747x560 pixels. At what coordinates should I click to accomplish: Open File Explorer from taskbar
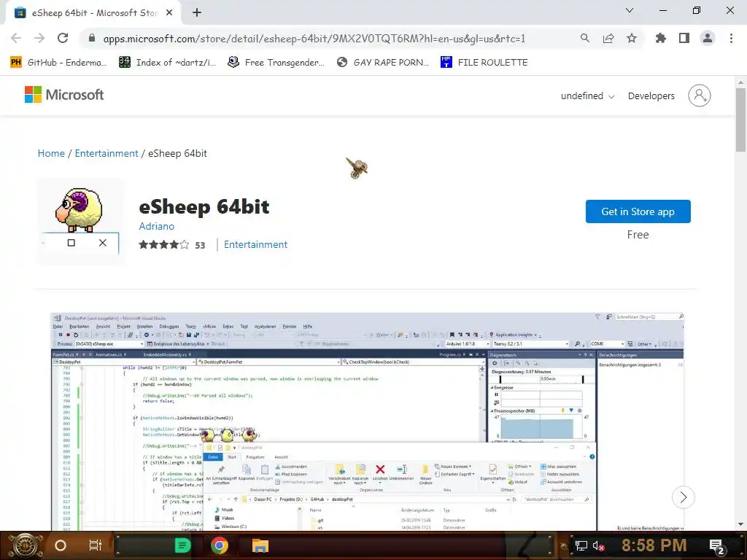[260, 545]
